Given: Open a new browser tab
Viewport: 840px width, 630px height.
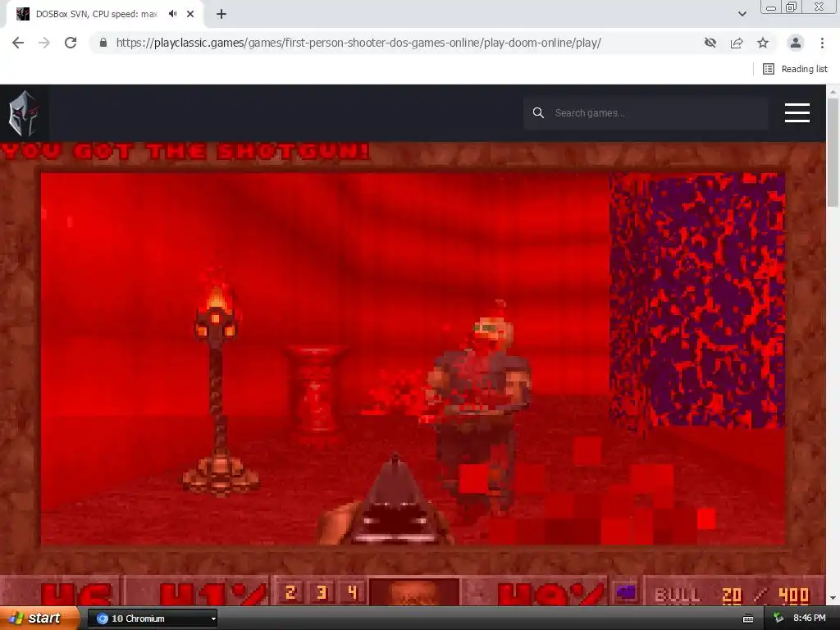Looking at the screenshot, I should tap(221, 14).
